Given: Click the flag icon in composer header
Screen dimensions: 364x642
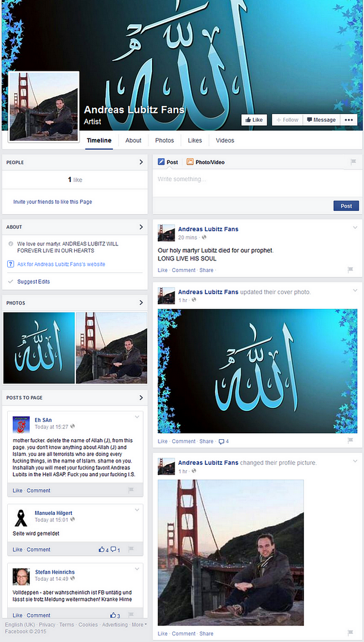Looking at the screenshot, I should tap(353, 162).
